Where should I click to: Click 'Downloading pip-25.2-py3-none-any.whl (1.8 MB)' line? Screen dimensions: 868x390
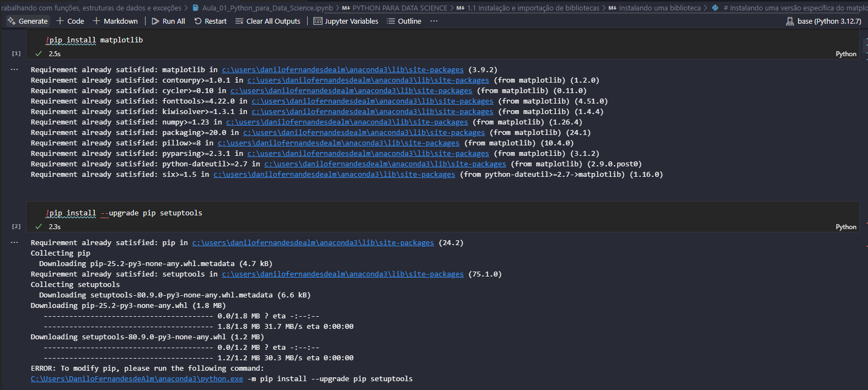[x=128, y=306]
